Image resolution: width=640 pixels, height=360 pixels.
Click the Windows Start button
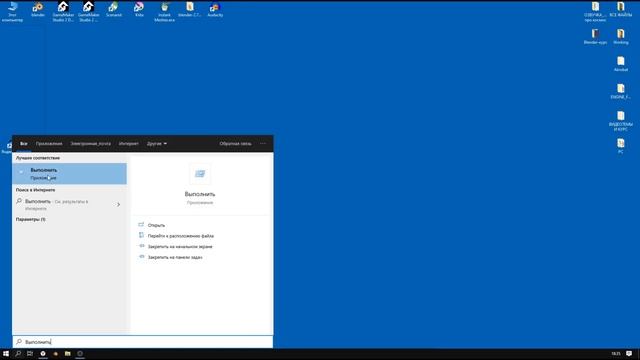6,353
